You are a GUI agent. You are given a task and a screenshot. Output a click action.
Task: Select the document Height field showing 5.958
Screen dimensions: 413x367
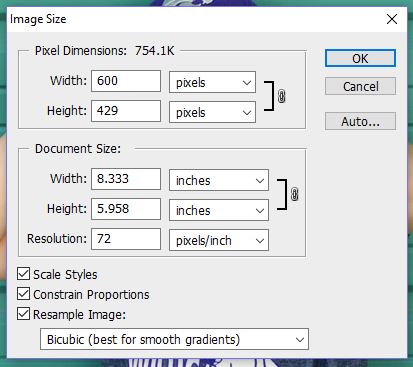click(x=126, y=209)
